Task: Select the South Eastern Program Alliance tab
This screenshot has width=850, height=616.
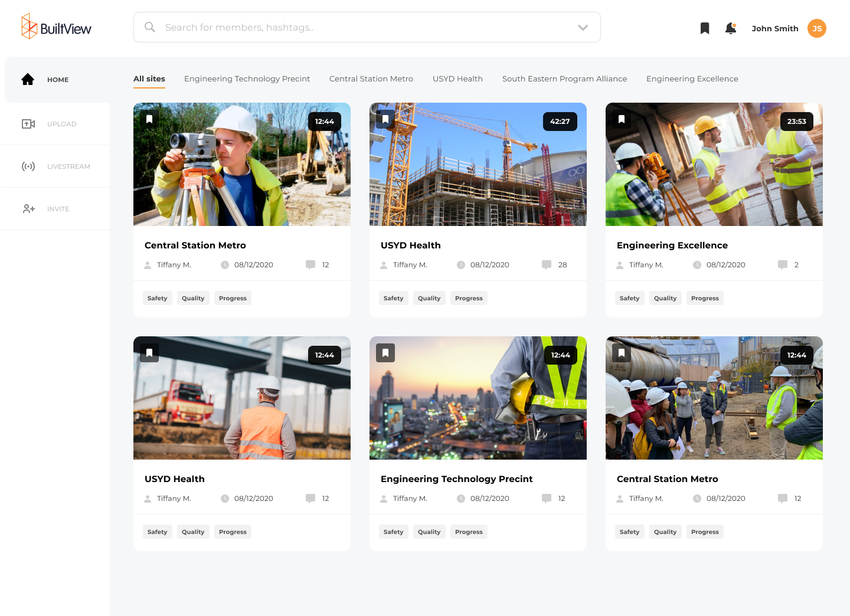Action: [564, 79]
